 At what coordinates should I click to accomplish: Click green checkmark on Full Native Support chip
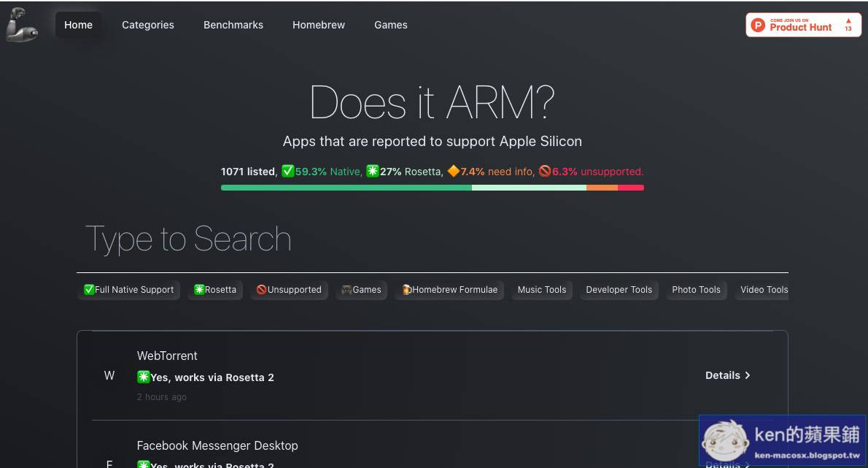88,290
